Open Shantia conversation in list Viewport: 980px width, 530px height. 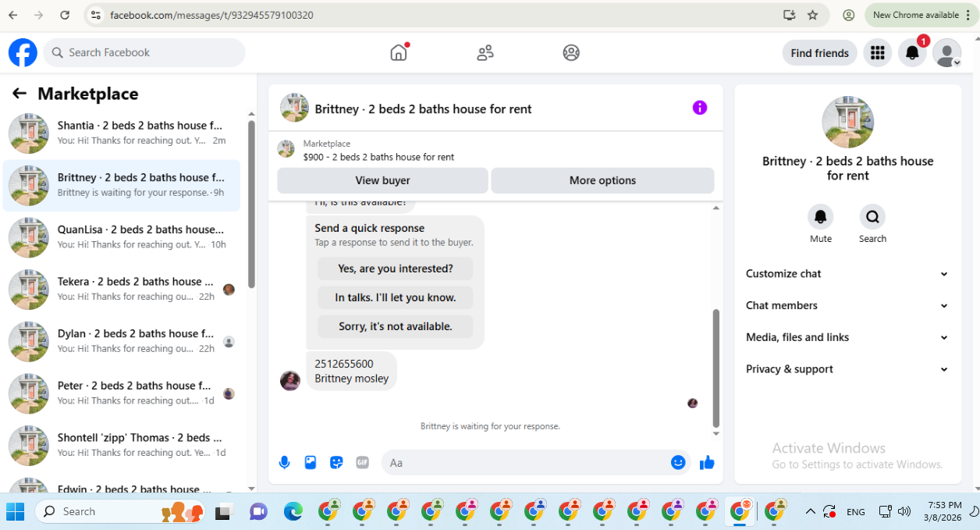[x=122, y=133]
